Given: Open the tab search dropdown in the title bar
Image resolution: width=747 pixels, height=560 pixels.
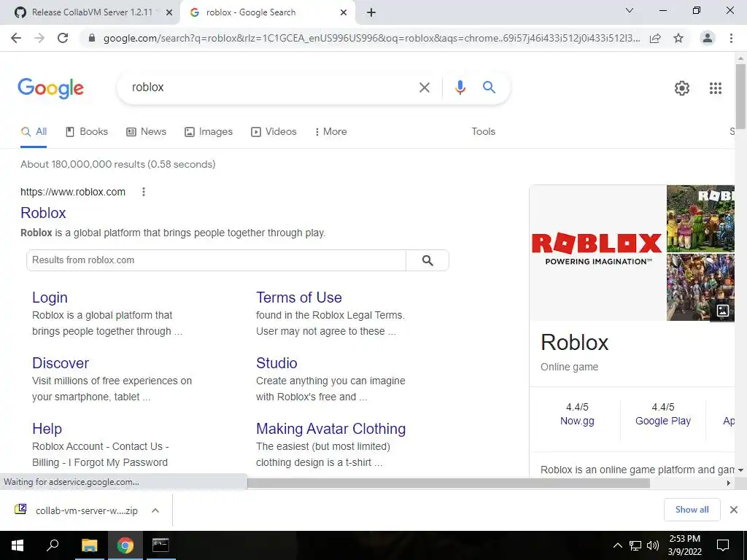Looking at the screenshot, I should tap(630, 10).
